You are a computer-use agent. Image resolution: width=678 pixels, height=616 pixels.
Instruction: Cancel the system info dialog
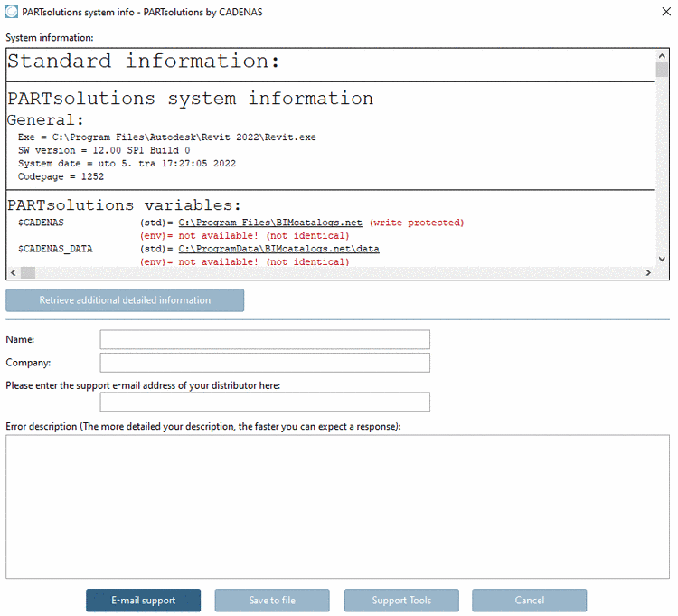[x=529, y=600]
